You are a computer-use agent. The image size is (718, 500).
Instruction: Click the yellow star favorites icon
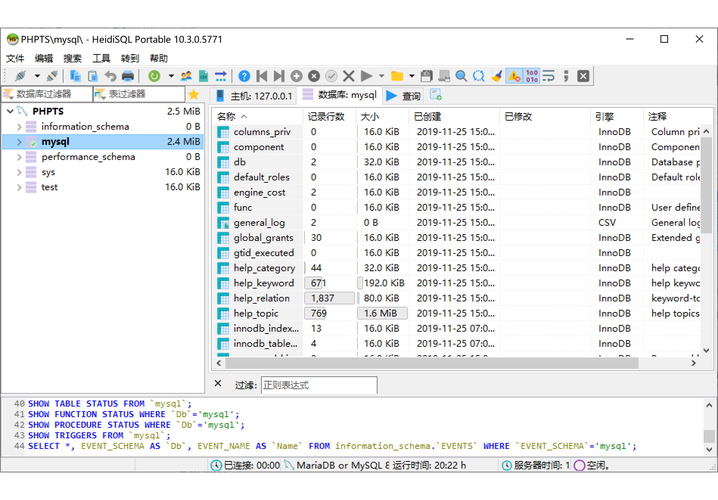[x=193, y=95]
